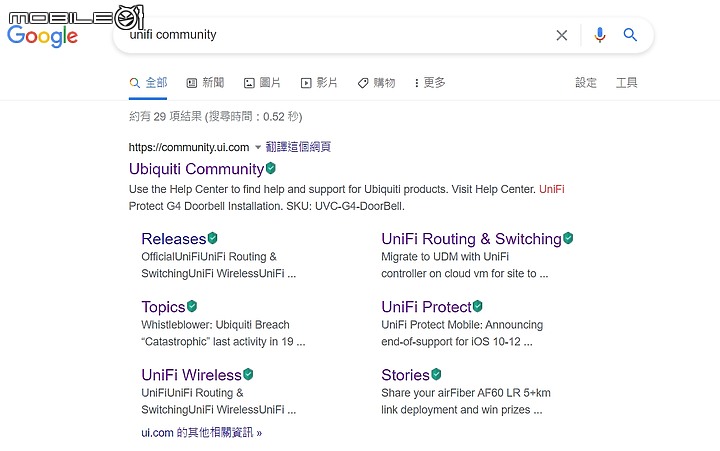Open the UniFi Protect sitelink
Screen dimensions: 720x451
point(426,307)
